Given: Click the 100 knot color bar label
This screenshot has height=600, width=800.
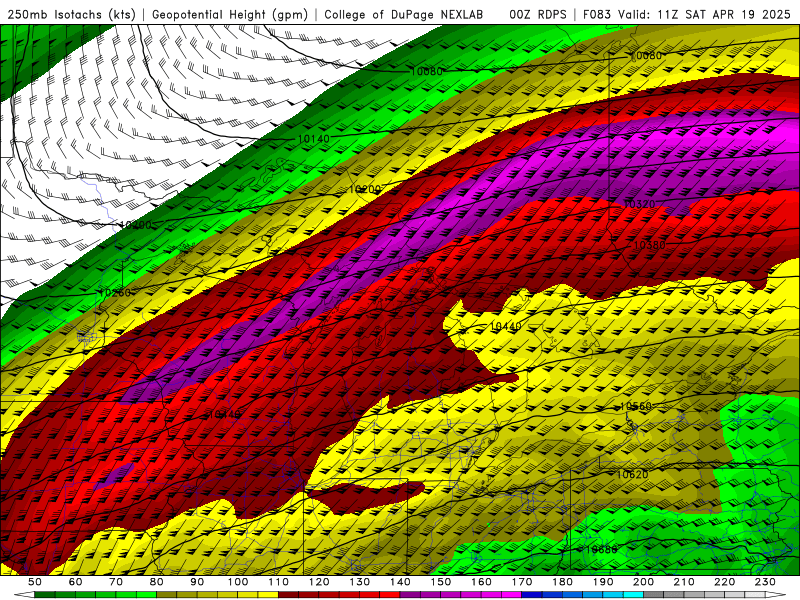Looking at the screenshot, I should point(238,582).
